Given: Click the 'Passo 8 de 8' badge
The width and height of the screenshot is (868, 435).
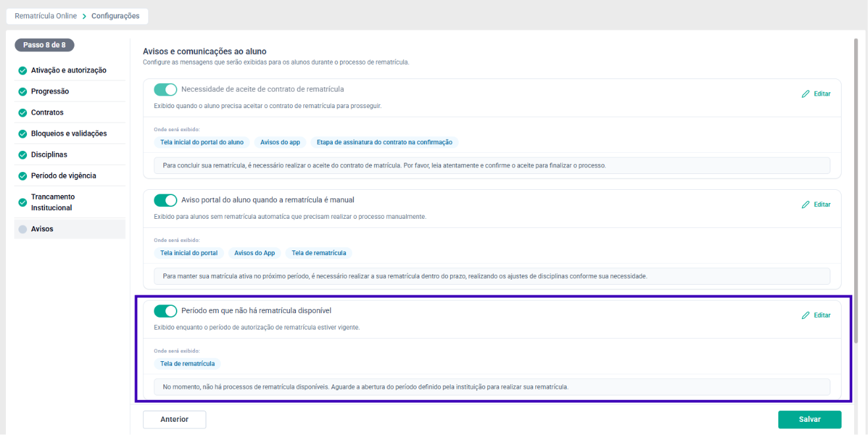Looking at the screenshot, I should tap(45, 45).
